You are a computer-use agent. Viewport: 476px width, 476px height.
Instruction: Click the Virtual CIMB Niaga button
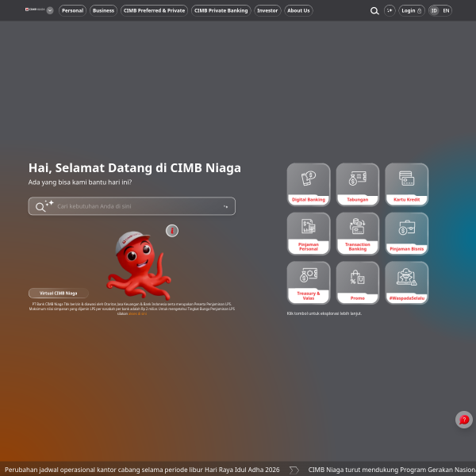(59, 294)
